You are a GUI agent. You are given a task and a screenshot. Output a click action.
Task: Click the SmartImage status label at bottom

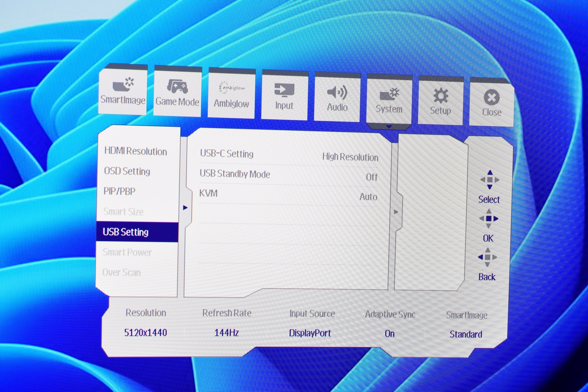(467, 315)
